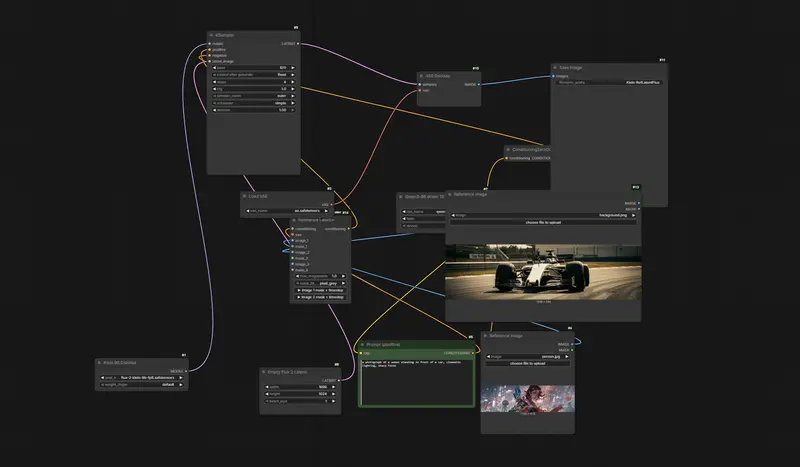The image size is (800, 467).
Task: Increase the KSampler steps value
Action: click(x=292, y=82)
